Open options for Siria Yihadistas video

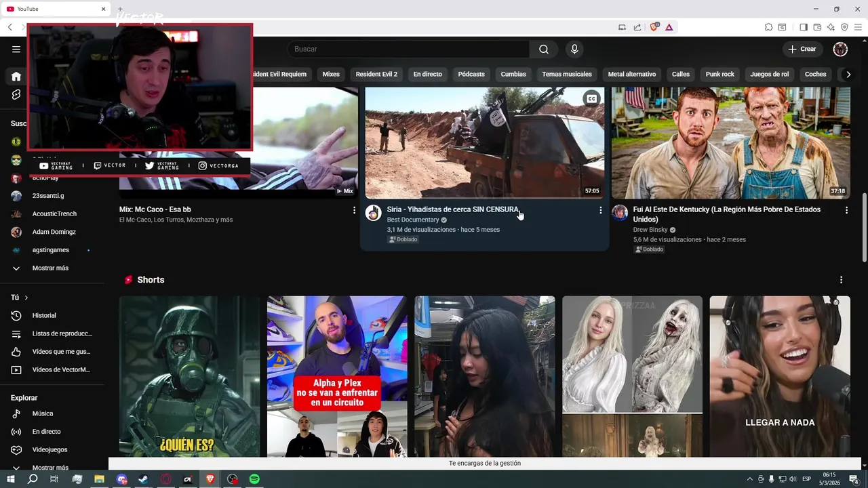pyautogui.click(x=600, y=210)
